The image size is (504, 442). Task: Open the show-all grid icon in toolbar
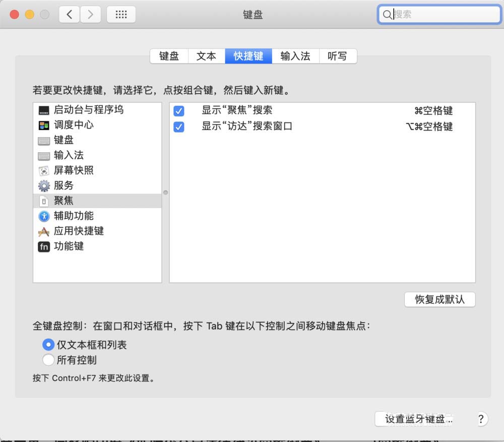click(x=121, y=15)
